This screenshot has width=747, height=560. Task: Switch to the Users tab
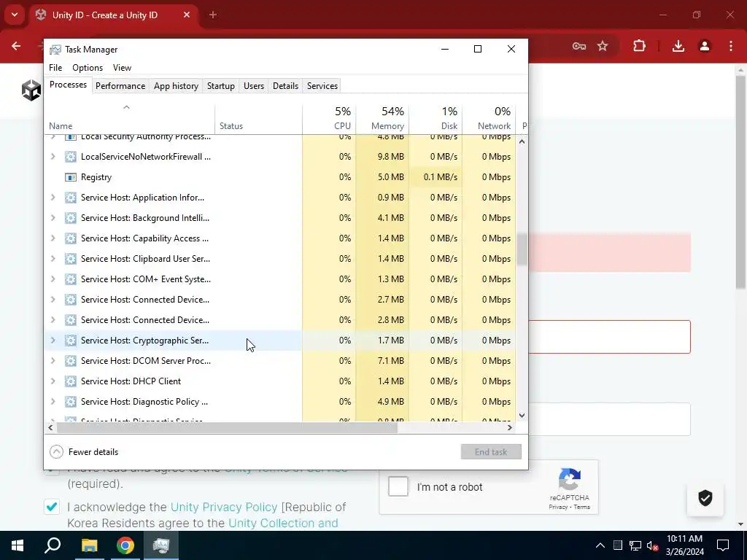tap(253, 86)
